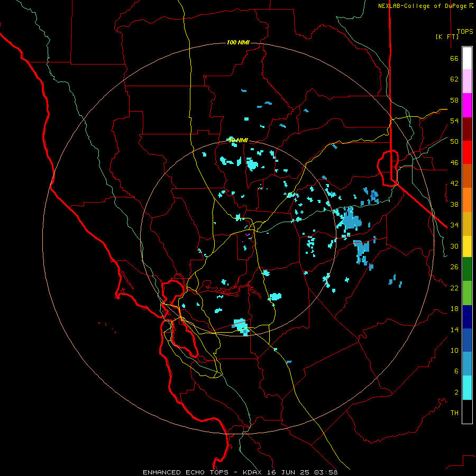The width and height of the screenshot is (476, 476).
Task: Click the bright red legend swatch
Action: pos(467,152)
